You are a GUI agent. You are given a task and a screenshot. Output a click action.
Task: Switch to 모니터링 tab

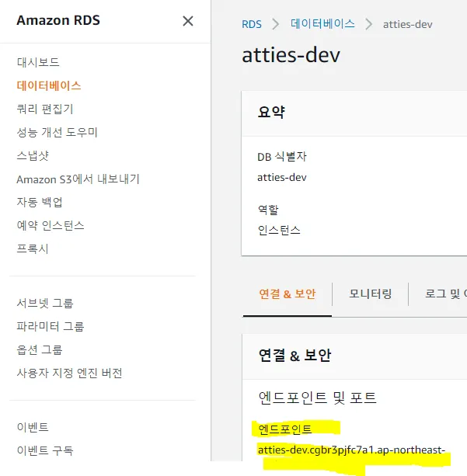coord(371,294)
